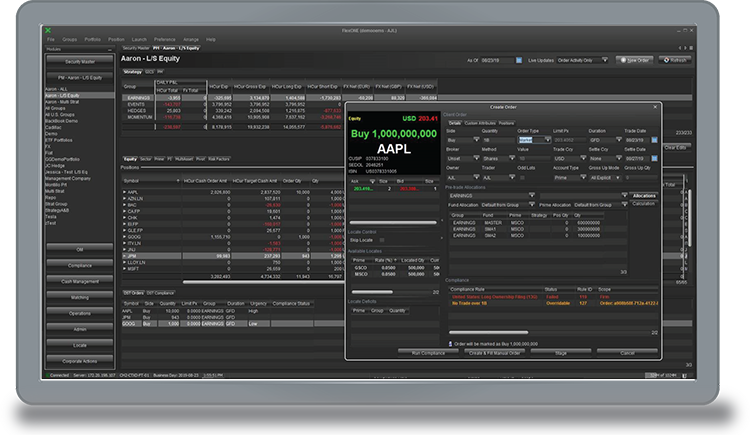Image resolution: width=750 pixels, height=435 pixels.
Task: Click the Available Locates horizontal scrollbar
Action: (x=372, y=291)
